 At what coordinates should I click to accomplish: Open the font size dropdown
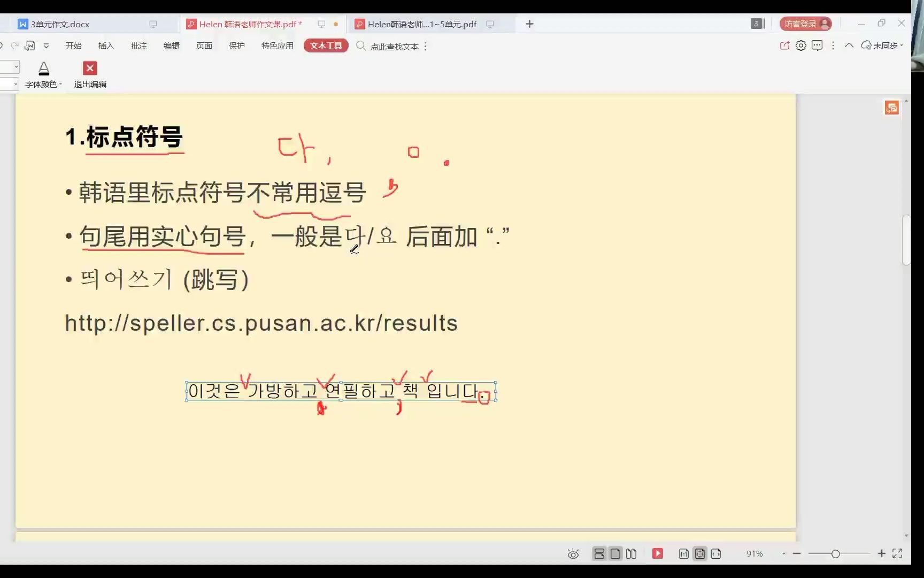16,84
